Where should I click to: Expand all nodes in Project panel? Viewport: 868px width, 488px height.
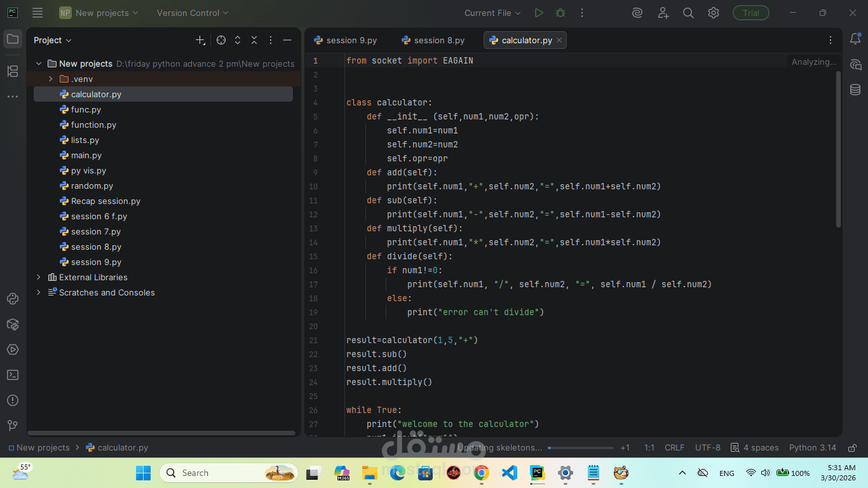pyautogui.click(x=238, y=40)
